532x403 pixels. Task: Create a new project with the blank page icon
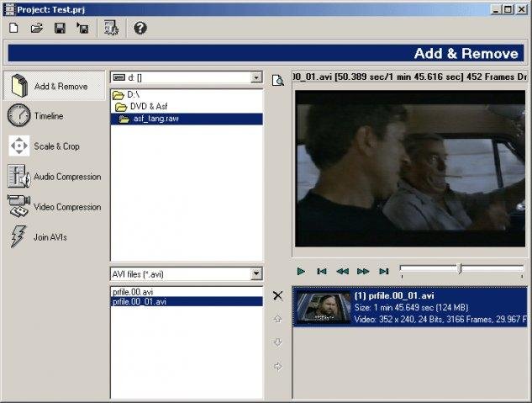click(x=14, y=28)
